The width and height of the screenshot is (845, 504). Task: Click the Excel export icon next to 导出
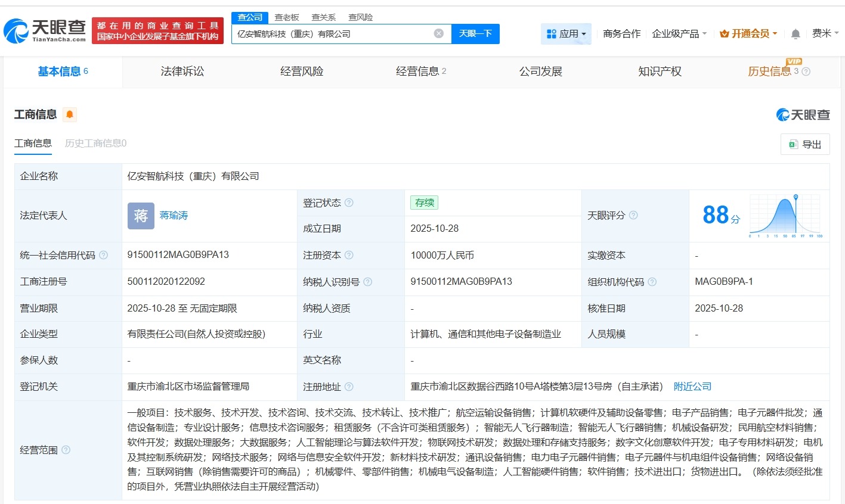tap(793, 144)
